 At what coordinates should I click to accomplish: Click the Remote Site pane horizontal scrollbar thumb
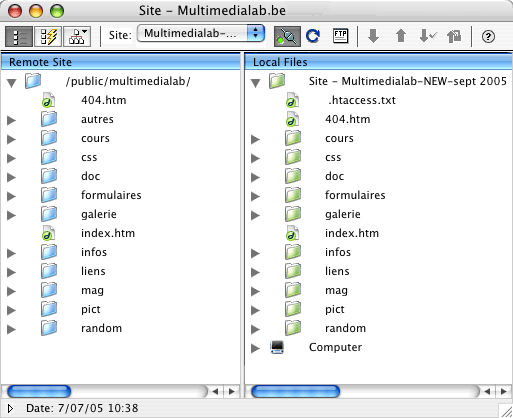pos(39,391)
